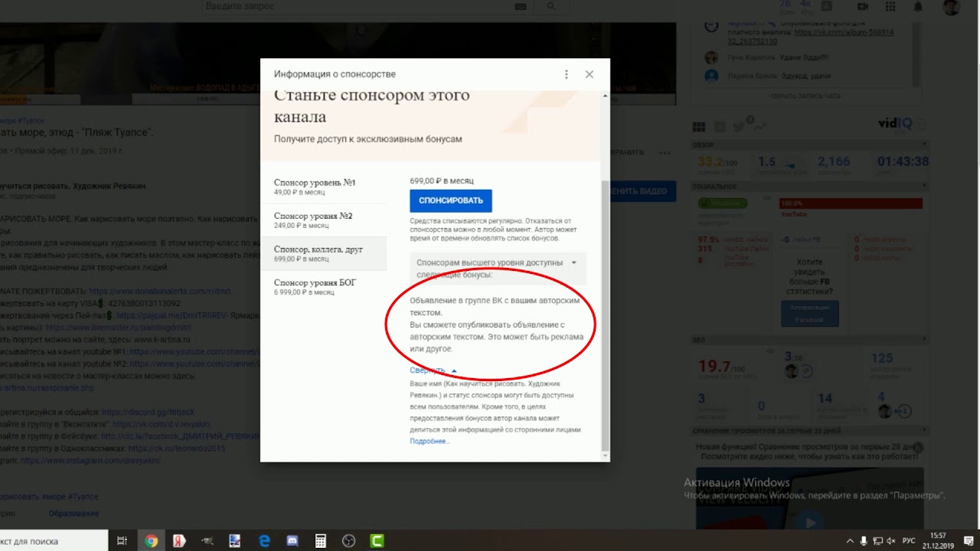Click the 33.2/100 vidIQ score
Screen dimensions: 980x551
point(716,162)
